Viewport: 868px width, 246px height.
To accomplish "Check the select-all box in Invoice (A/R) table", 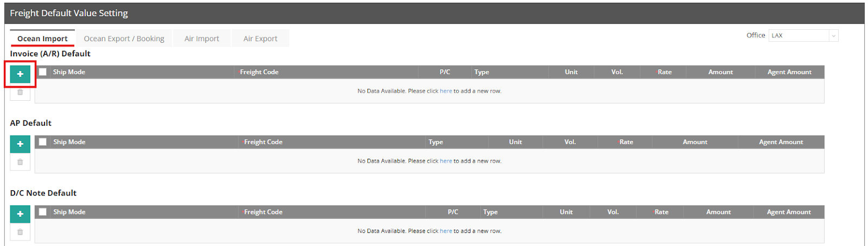I will 43,72.
